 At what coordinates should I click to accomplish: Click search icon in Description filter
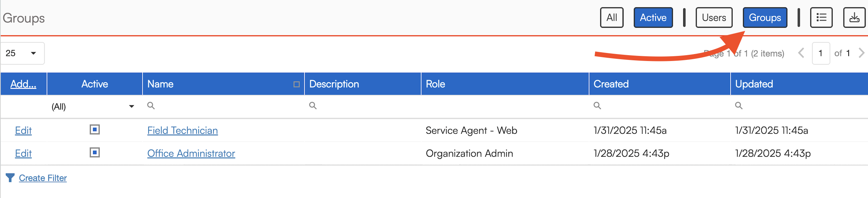(x=313, y=106)
